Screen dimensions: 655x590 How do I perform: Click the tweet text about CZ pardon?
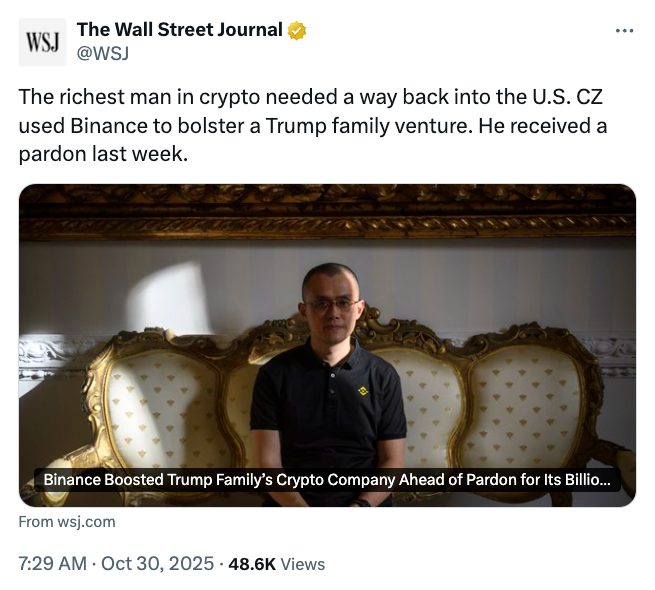312,127
